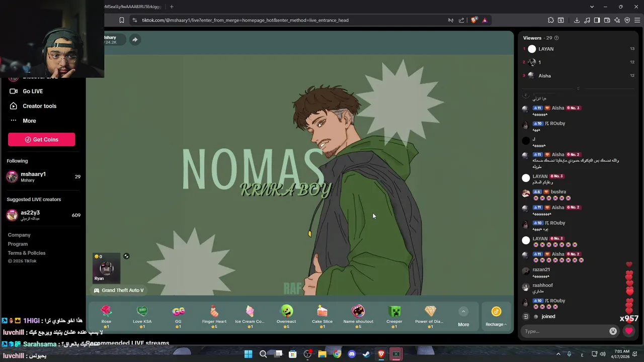Send the Rose gift
Screen dimensions: 644x362
[106, 317]
